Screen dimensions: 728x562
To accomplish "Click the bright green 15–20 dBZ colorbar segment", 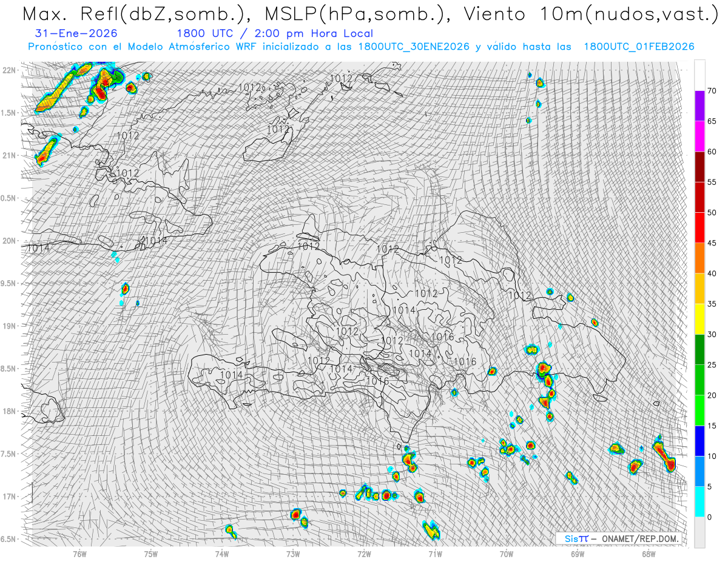I will click(x=699, y=410).
